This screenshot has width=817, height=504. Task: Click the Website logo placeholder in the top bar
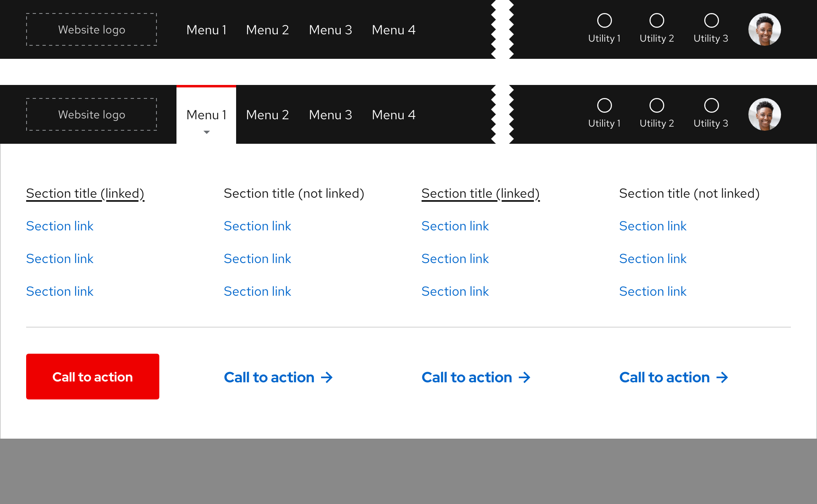point(92,29)
